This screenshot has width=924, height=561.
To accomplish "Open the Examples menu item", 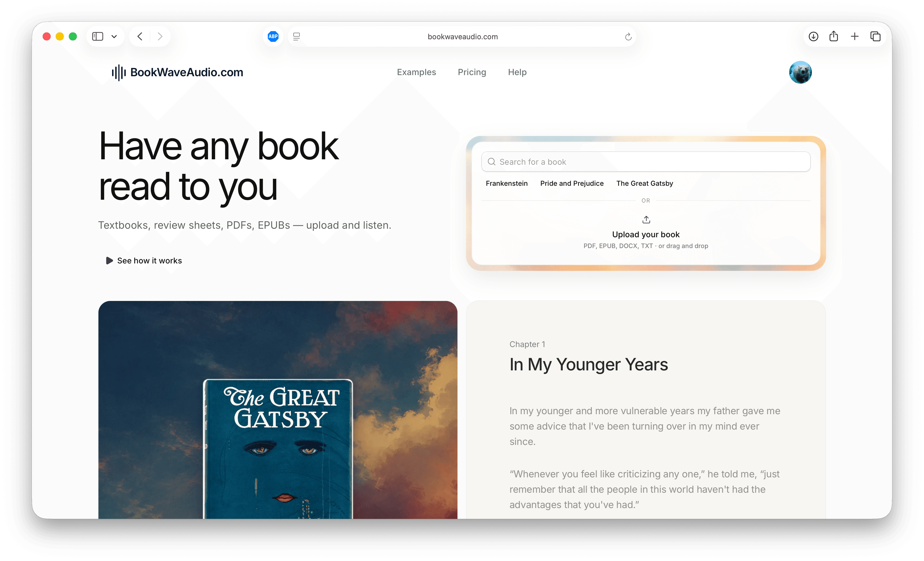I will tap(416, 72).
